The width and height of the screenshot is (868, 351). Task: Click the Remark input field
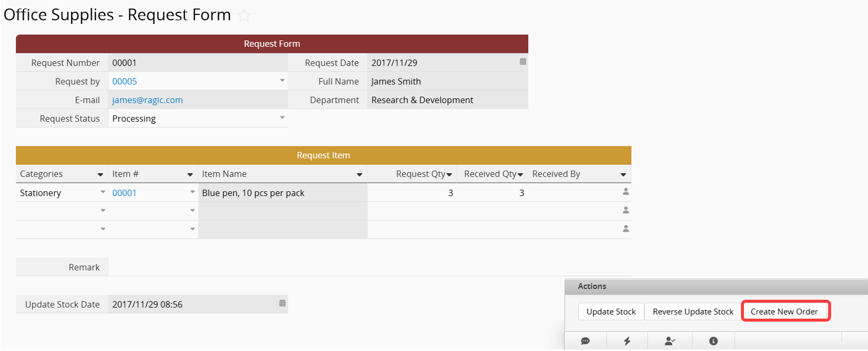[x=369, y=267]
